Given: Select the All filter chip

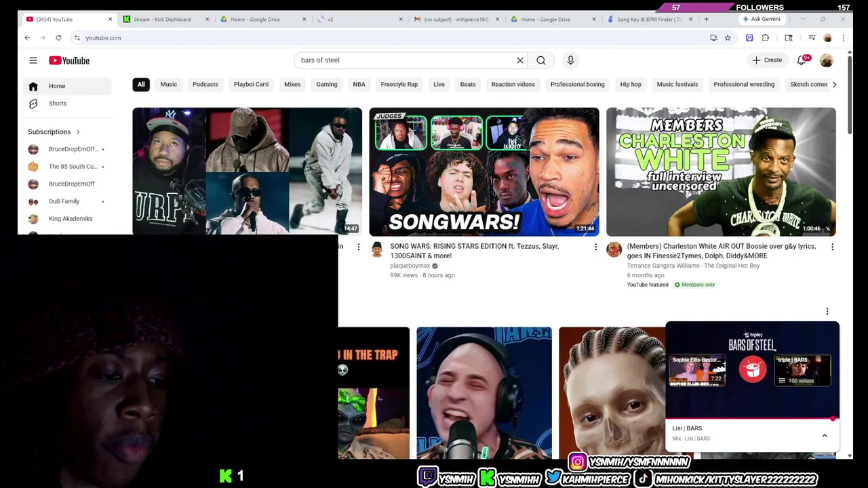Looking at the screenshot, I should click(141, 85).
